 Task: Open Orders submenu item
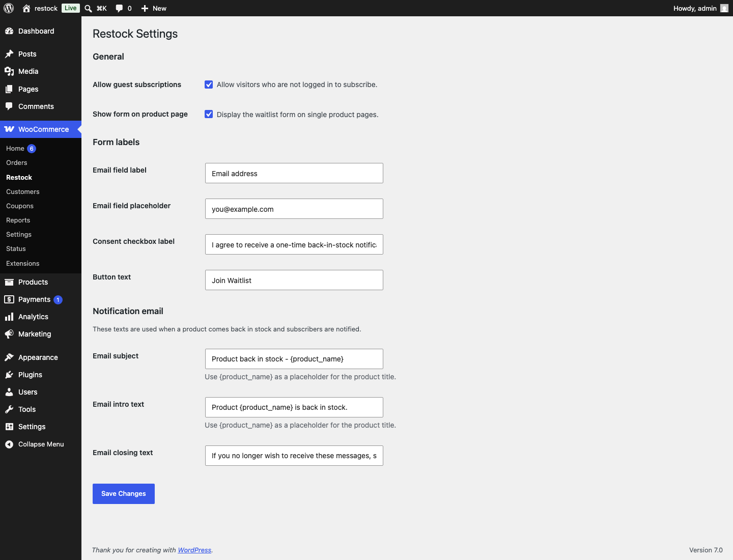tap(17, 163)
